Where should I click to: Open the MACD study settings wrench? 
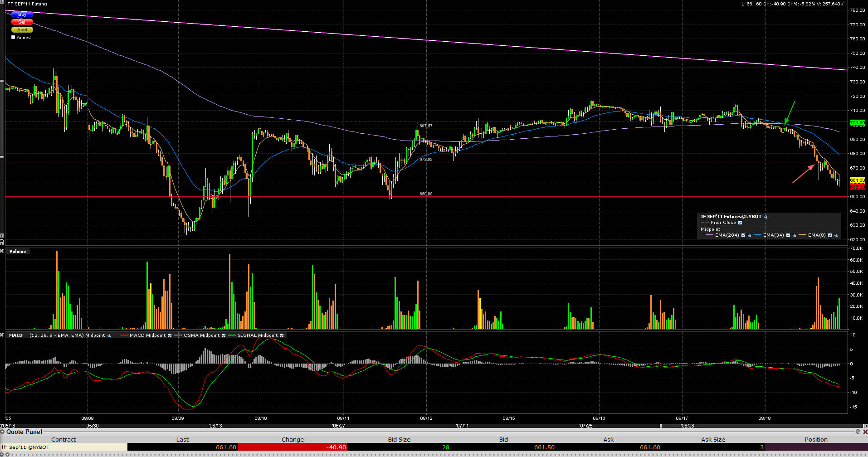point(109,335)
